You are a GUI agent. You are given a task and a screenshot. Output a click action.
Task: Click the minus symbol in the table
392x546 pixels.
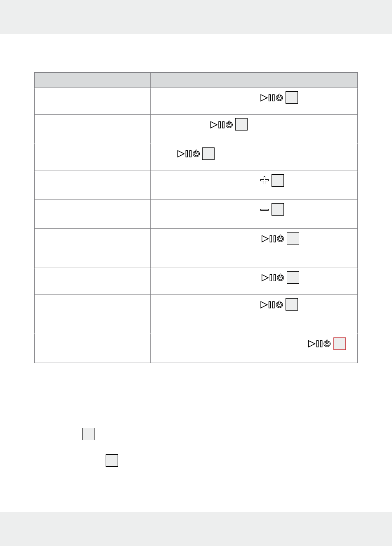click(x=264, y=210)
